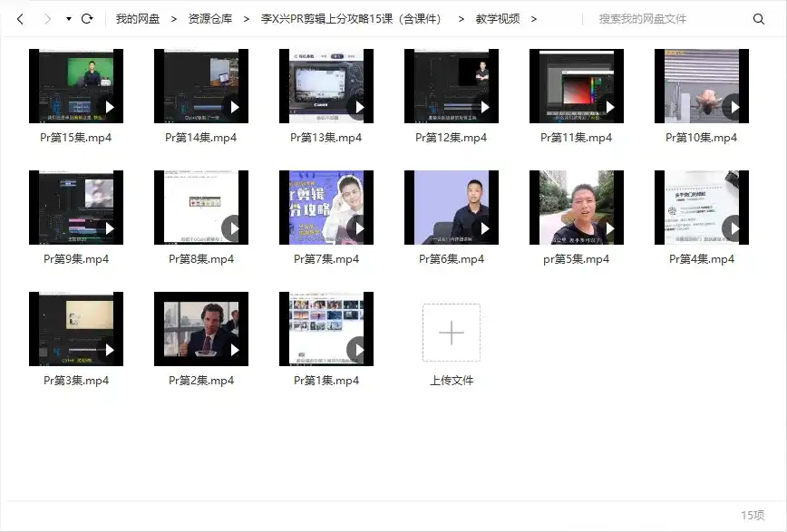This screenshot has height=532, width=787.
Task: Click the back navigation arrow
Action: (x=18, y=17)
